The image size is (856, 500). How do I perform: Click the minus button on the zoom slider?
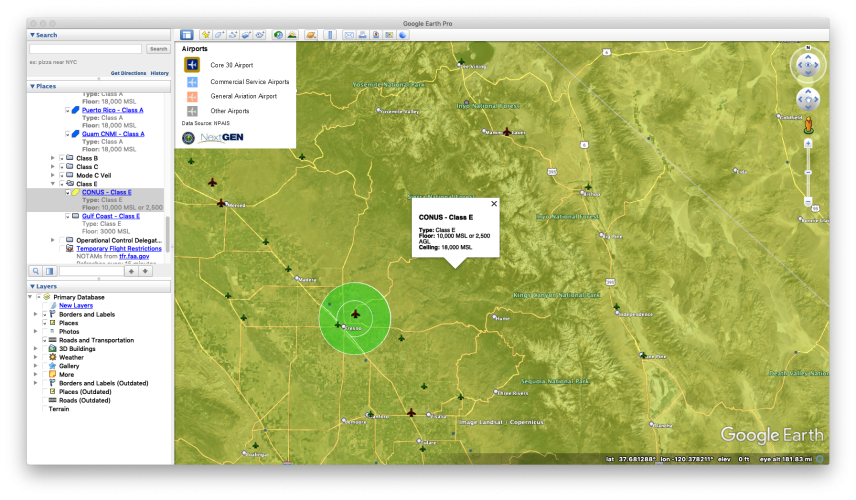(809, 202)
